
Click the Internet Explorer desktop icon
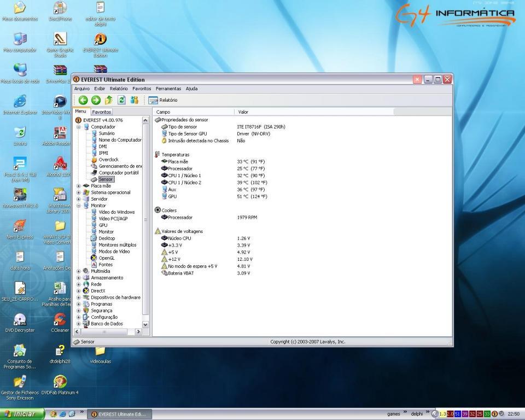(x=20, y=104)
